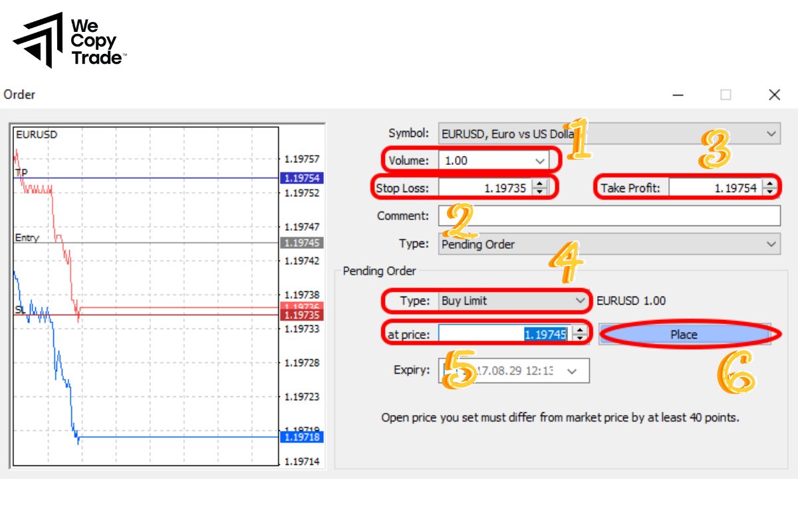Click the Place order button
This screenshot has height=532, width=798.
[684, 334]
